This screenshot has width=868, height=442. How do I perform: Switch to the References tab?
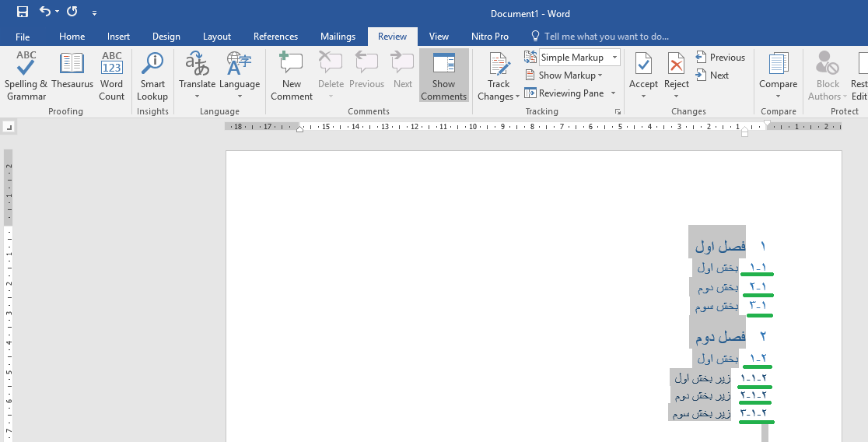(x=275, y=37)
